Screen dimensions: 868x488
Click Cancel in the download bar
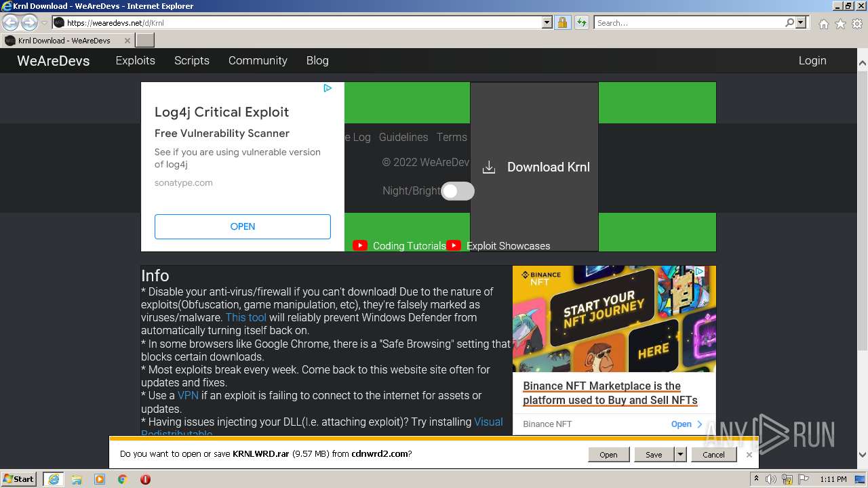pos(713,454)
